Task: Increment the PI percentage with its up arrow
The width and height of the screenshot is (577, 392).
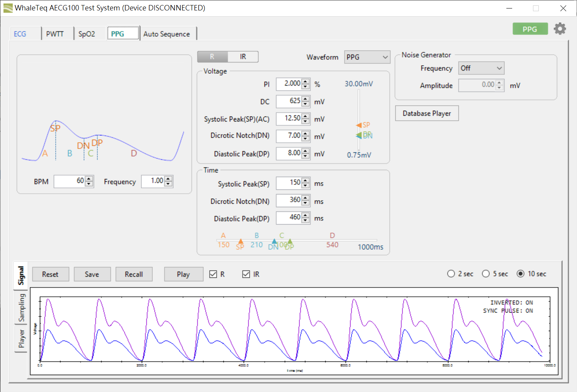Action: click(x=305, y=82)
